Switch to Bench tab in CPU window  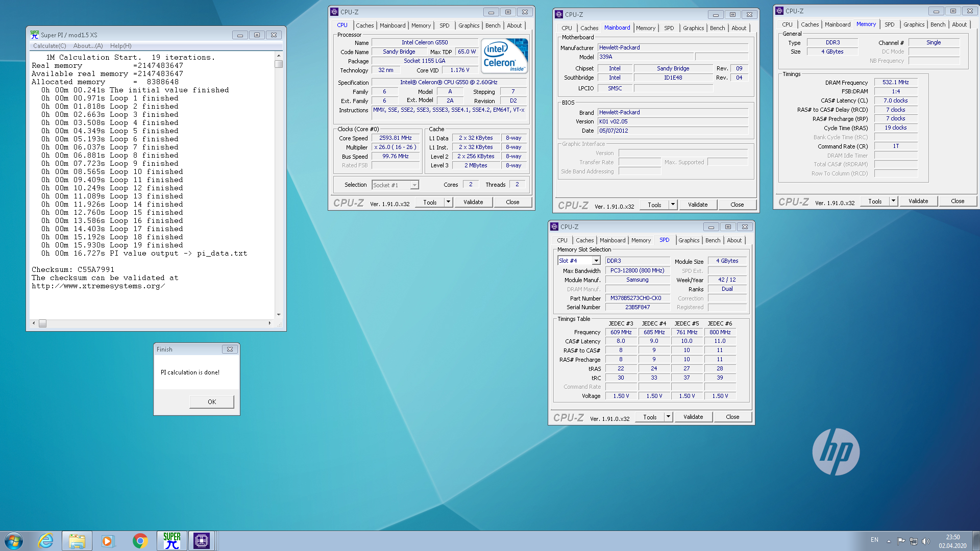click(x=493, y=26)
